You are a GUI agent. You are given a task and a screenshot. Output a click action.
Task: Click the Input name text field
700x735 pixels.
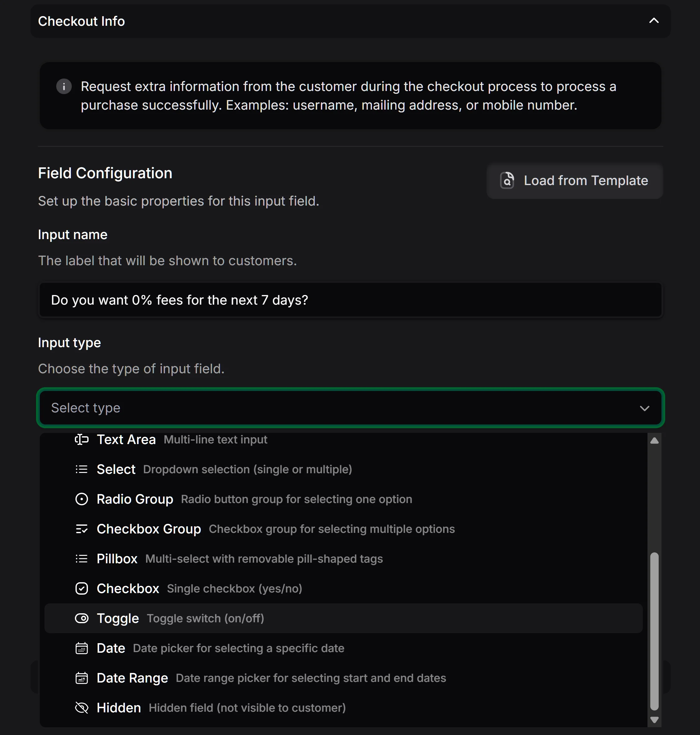[x=350, y=300]
